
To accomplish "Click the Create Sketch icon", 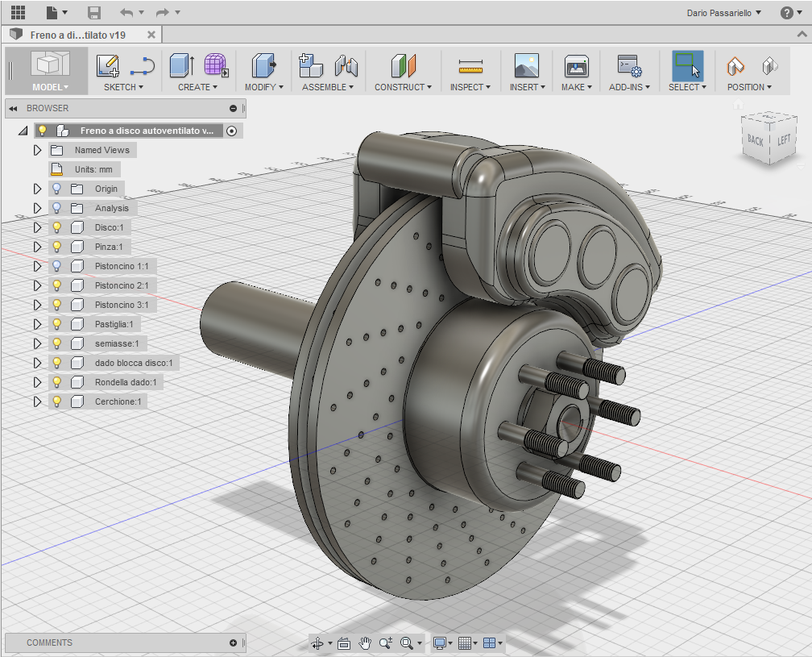I will 107,65.
